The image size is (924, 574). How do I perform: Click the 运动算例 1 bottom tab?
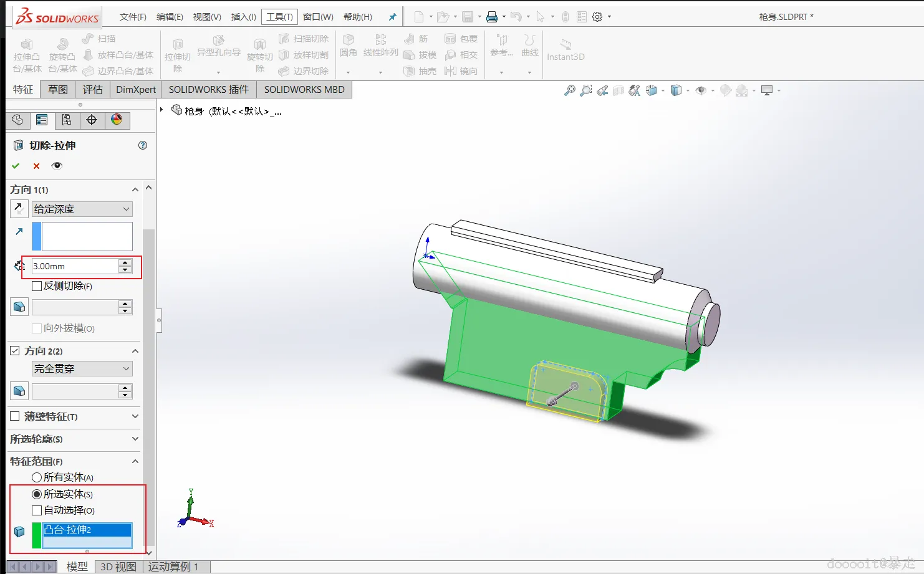click(x=173, y=567)
